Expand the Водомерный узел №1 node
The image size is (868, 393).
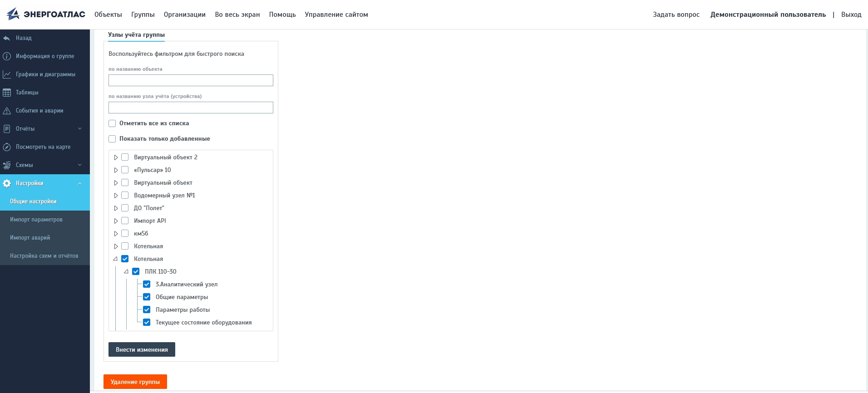point(116,196)
